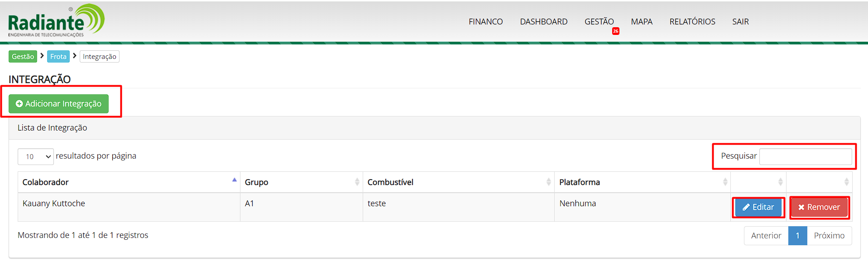Go to Frota breadcrumb
This screenshot has height=272, width=868.
coord(58,57)
